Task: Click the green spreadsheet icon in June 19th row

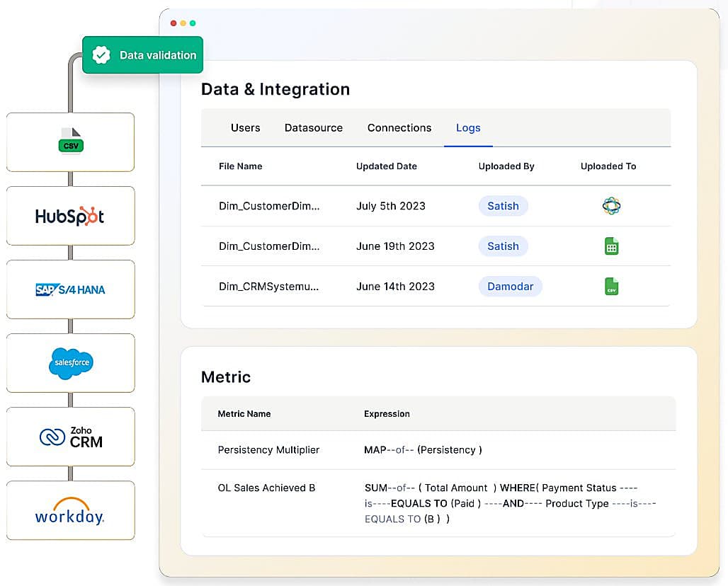Action: click(x=611, y=246)
